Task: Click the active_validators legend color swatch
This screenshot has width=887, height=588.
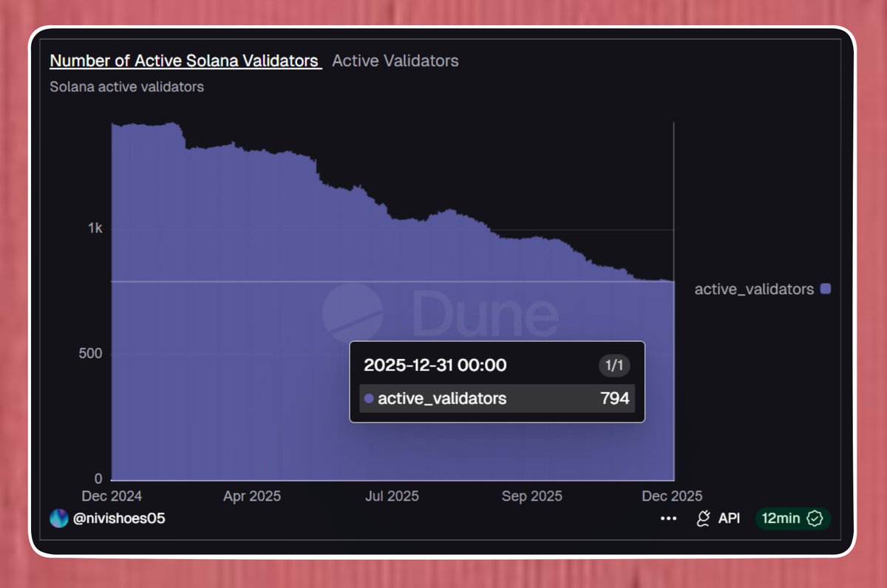Action: [x=826, y=289]
